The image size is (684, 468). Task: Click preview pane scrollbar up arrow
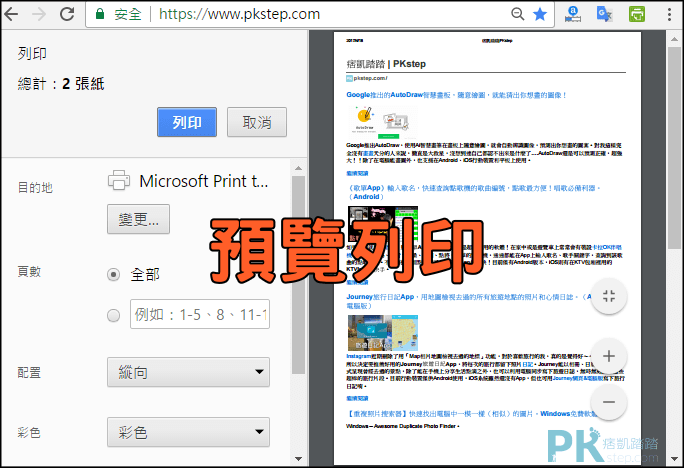click(x=674, y=39)
